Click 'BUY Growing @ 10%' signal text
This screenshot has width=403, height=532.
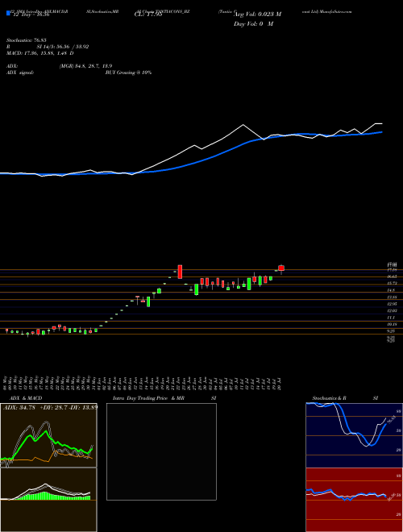[128, 73]
